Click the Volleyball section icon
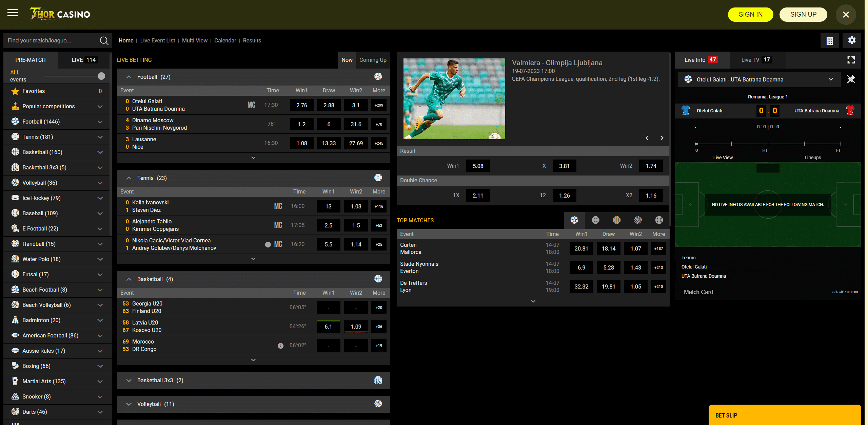868x425 pixels. [x=378, y=404]
